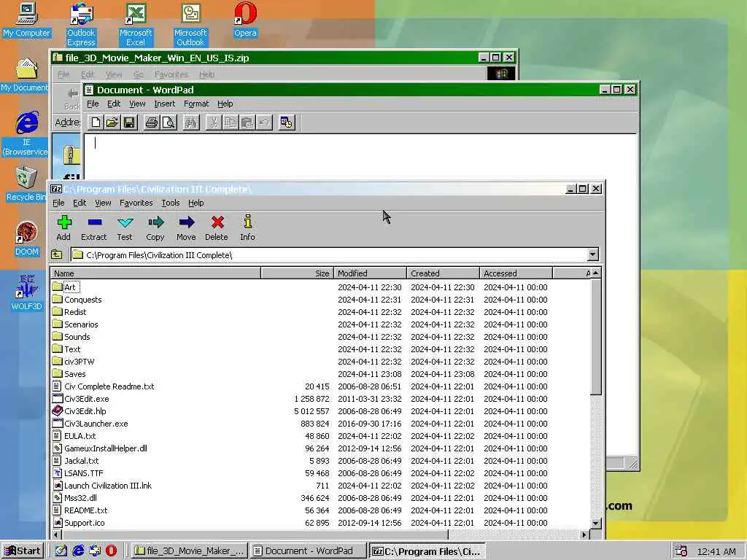Viewport: 747px width, 560px height.
Task: Click the system tray clock showing 12:41 AM
Action: 716,551
